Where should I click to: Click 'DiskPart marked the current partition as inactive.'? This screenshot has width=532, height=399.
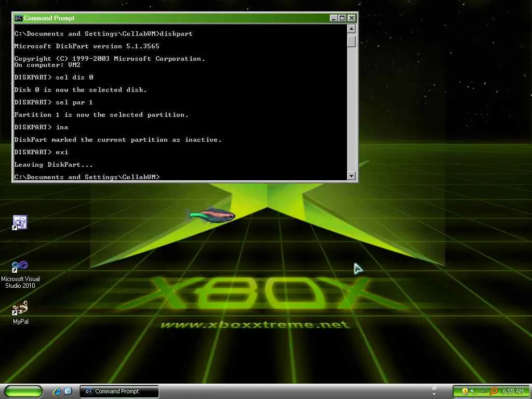[x=118, y=140]
